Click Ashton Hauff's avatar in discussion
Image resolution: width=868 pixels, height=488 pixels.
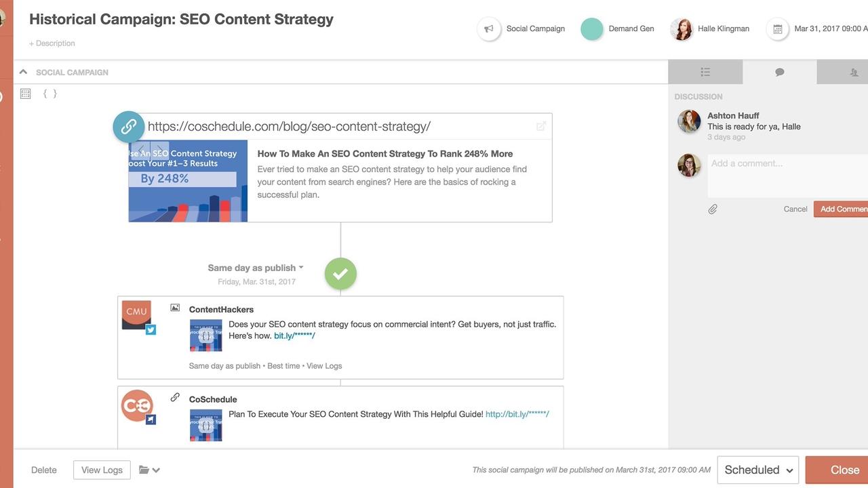point(689,121)
